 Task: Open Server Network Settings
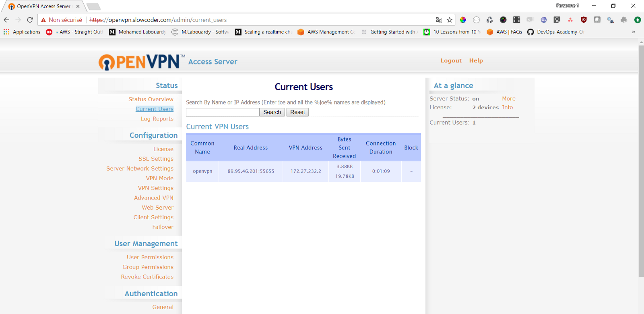(x=140, y=168)
